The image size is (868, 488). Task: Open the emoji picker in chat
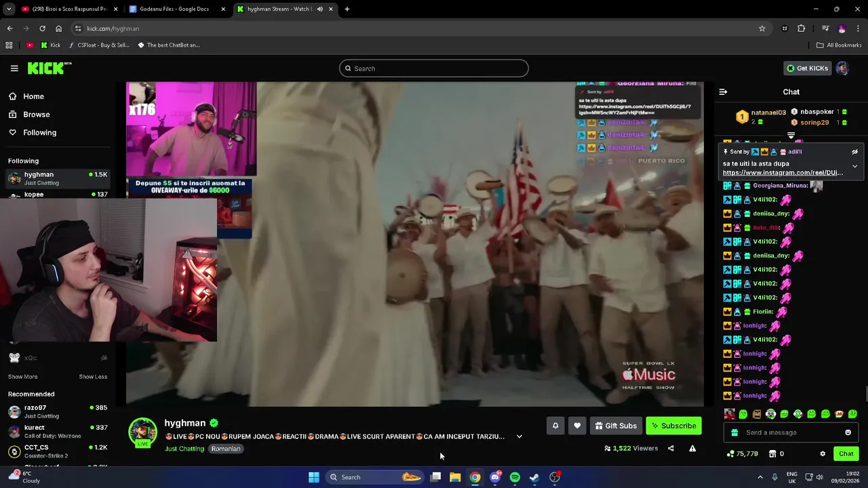848,432
